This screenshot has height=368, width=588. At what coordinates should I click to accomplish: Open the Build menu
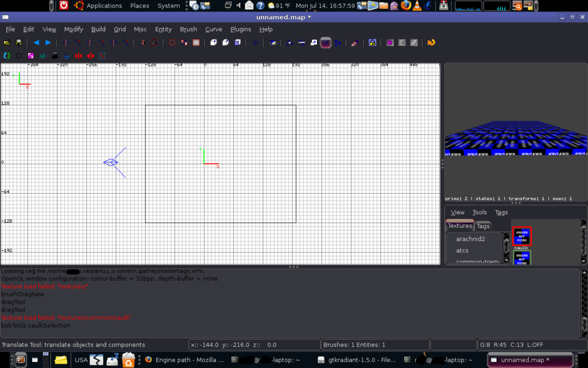point(98,29)
